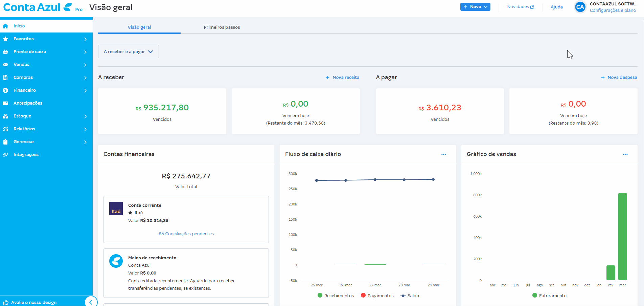Collapse the sidebar with the arrow control
This screenshot has width=644, height=306.
(x=91, y=302)
